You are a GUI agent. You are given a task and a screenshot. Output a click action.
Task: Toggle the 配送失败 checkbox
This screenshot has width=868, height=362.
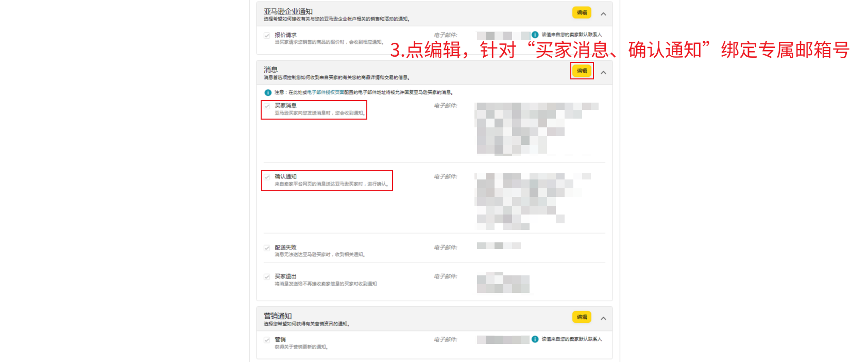[267, 248]
